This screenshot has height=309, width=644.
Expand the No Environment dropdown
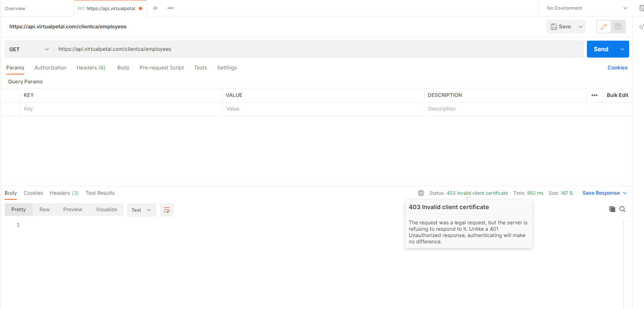(587, 8)
